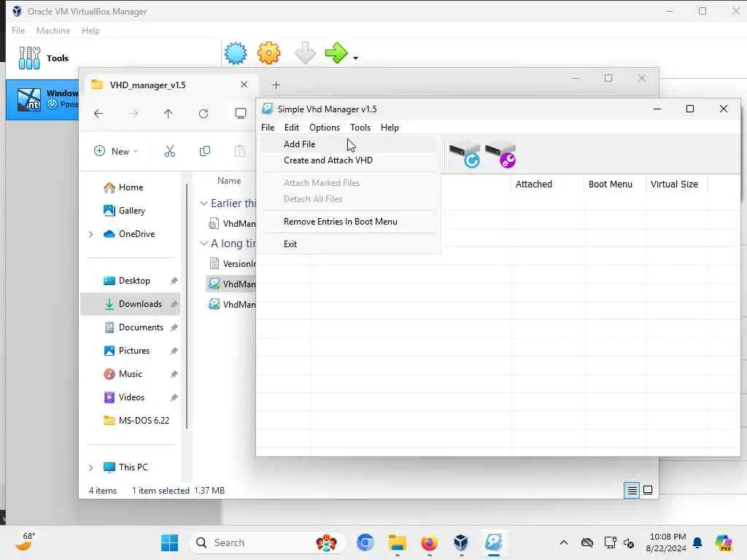Choose Create and Attach VHD
This screenshot has width=747, height=560.
(348, 160)
